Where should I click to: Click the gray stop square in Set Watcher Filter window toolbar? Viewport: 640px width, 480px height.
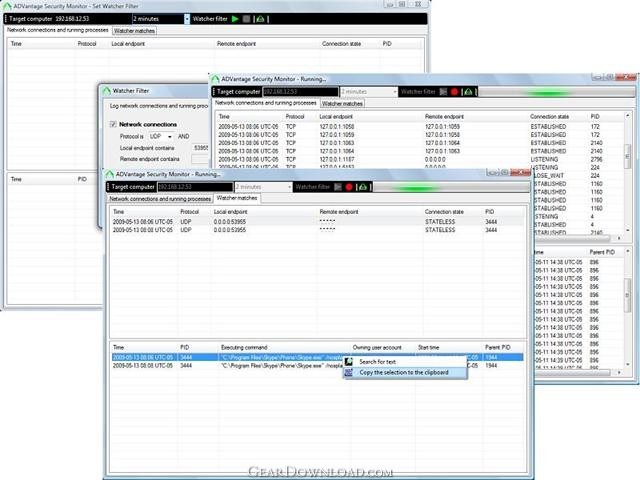pos(246,19)
